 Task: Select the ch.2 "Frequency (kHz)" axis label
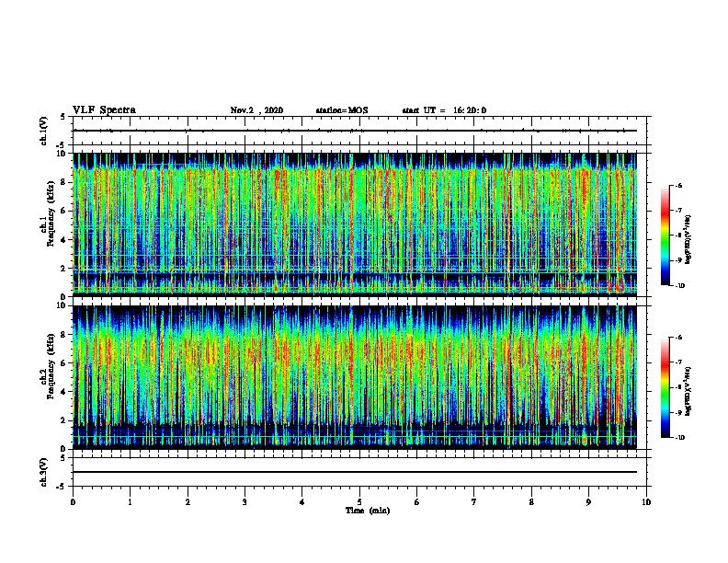point(51,365)
